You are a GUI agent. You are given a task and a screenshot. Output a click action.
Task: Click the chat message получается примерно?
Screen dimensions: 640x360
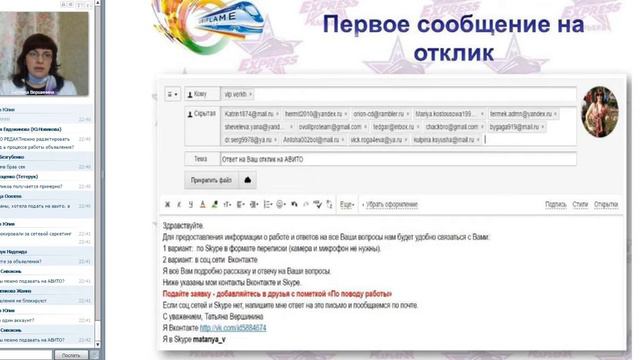point(31,186)
